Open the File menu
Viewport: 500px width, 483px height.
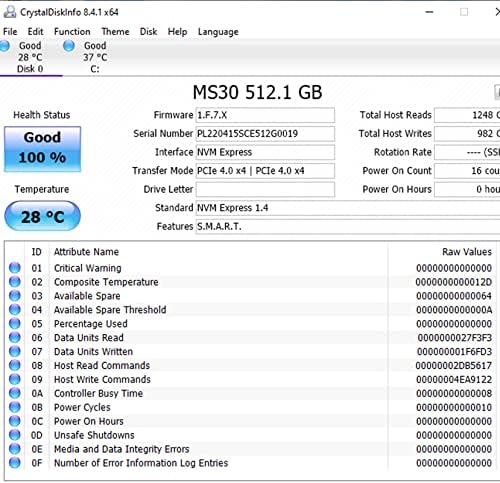coord(10,32)
